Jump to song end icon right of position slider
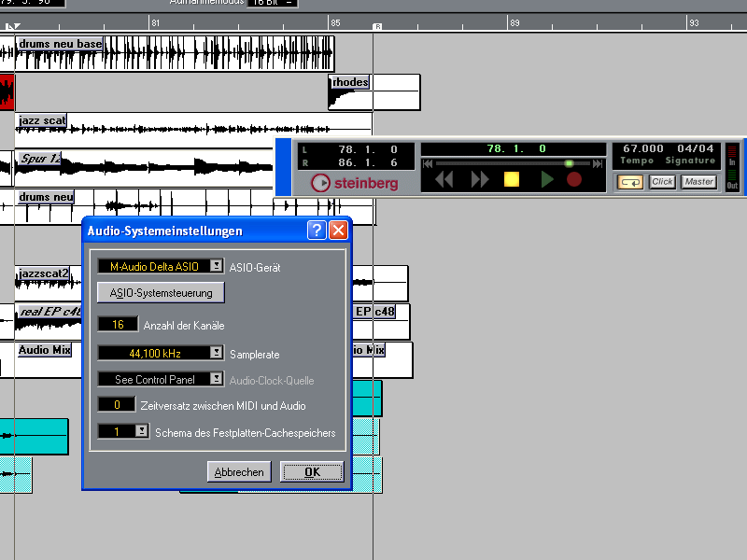 click(598, 164)
